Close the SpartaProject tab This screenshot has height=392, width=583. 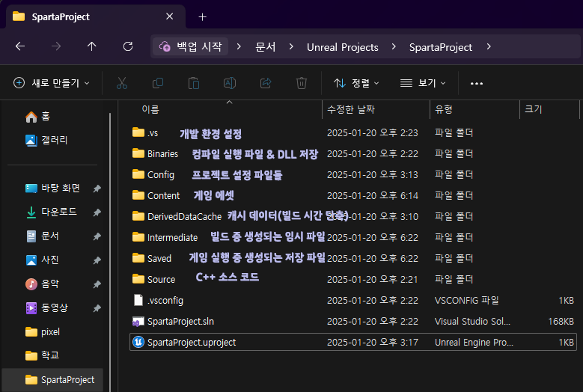(170, 16)
